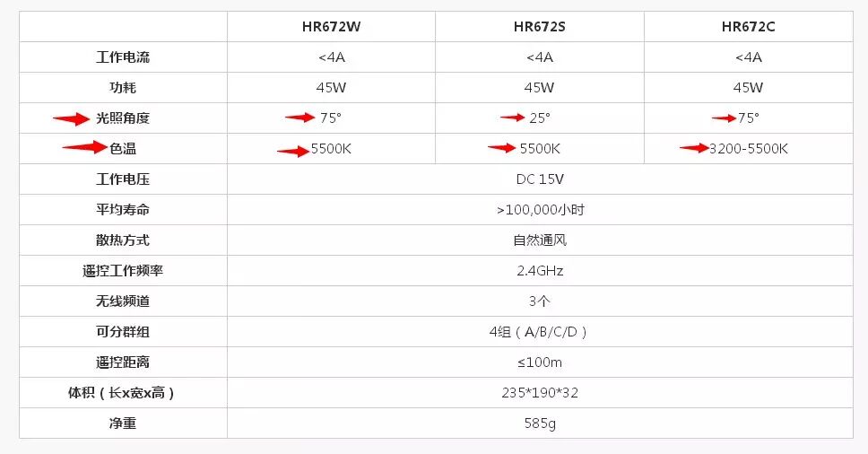Viewport: 868px width, 454px height.
Task: Click red arrow pointing to 3200-5500K
Action: tap(694, 148)
